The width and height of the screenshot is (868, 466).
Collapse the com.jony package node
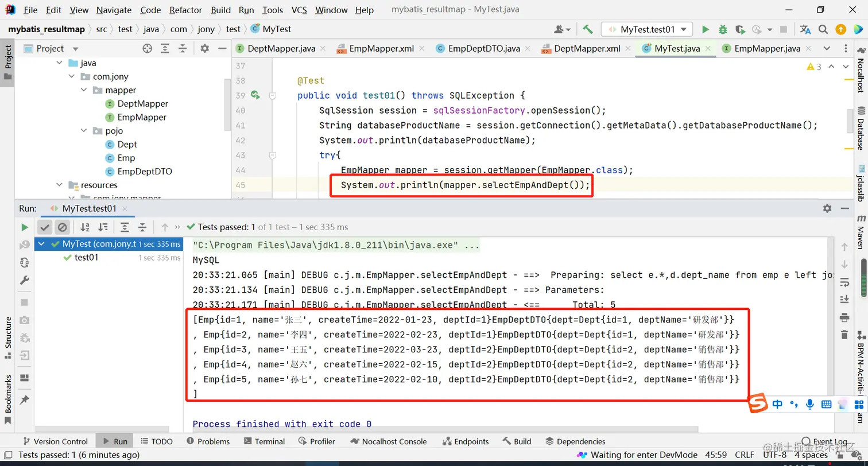[x=72, y=76]
